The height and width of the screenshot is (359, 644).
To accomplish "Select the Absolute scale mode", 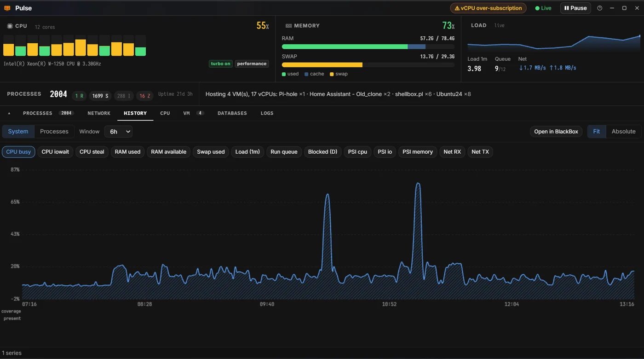I will [623, 132].
